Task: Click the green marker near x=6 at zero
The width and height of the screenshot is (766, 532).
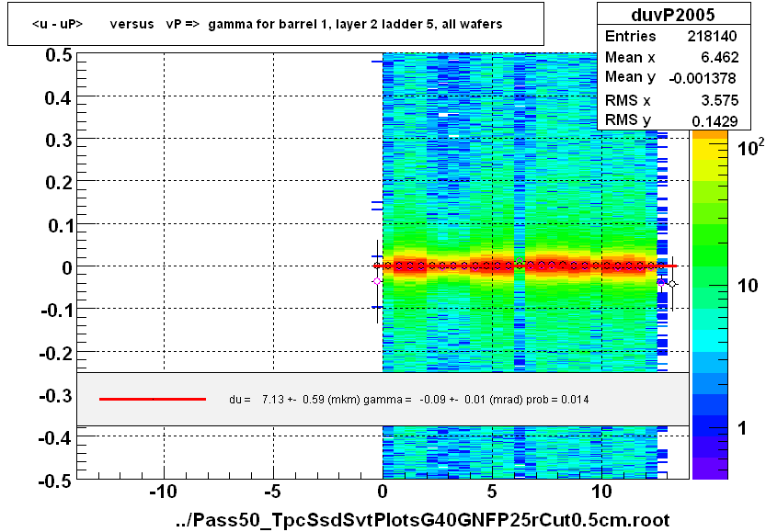Action: click(520, 261)
